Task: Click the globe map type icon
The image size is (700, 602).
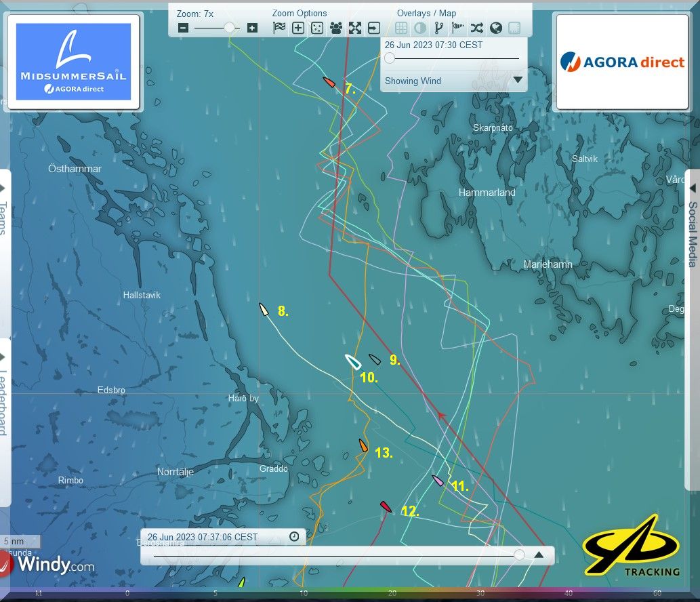Action: pyautogui.click(x=495, y=28)
